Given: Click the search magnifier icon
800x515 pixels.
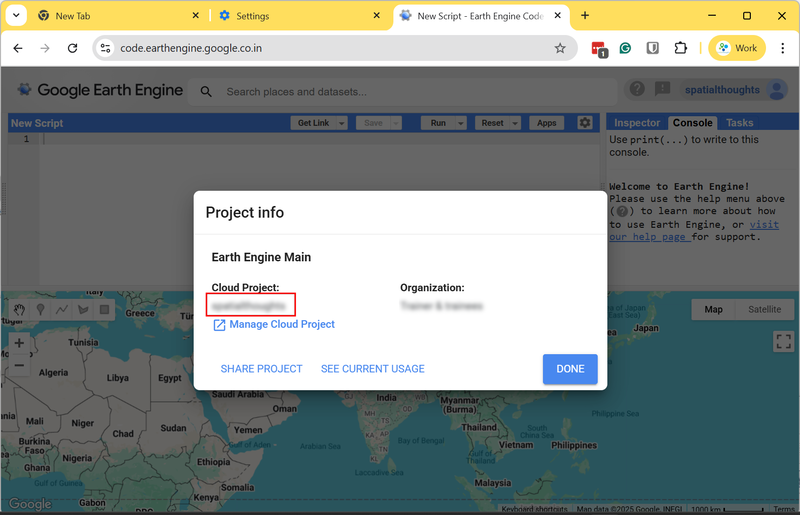Looking at the screenshot, I should (x=206, y=92).
